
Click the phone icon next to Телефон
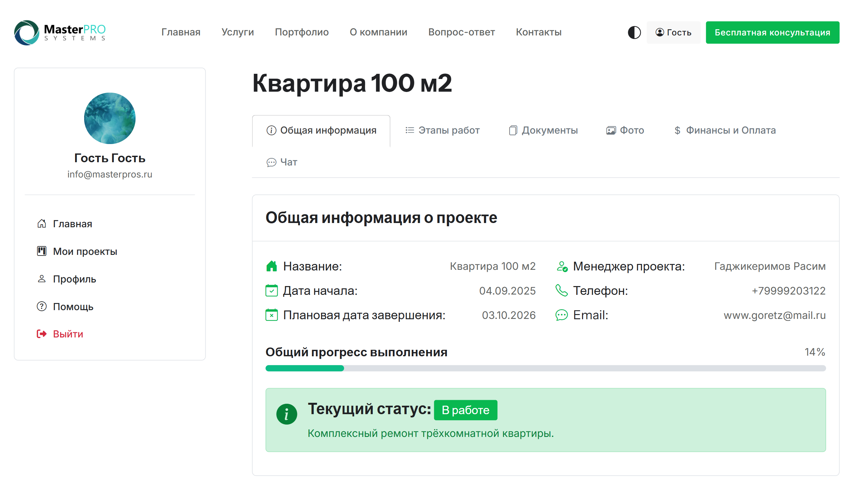click(562, 291)
